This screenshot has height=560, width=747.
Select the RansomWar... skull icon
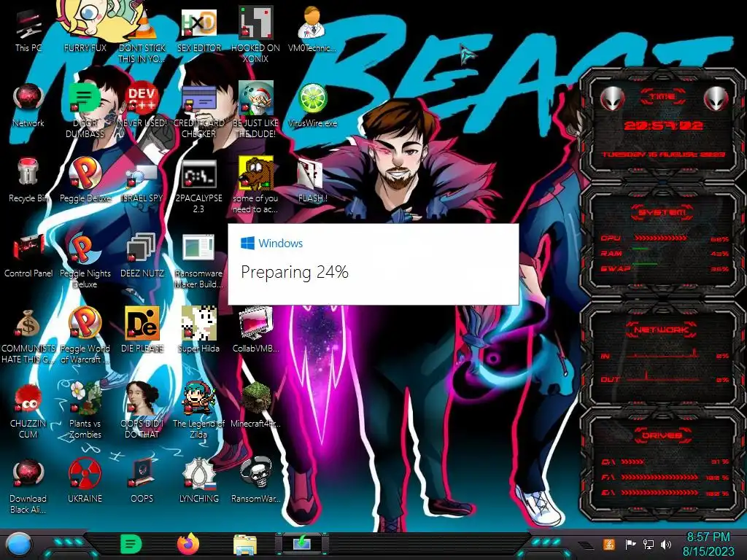pyautogui.click(x=255, y=481)
